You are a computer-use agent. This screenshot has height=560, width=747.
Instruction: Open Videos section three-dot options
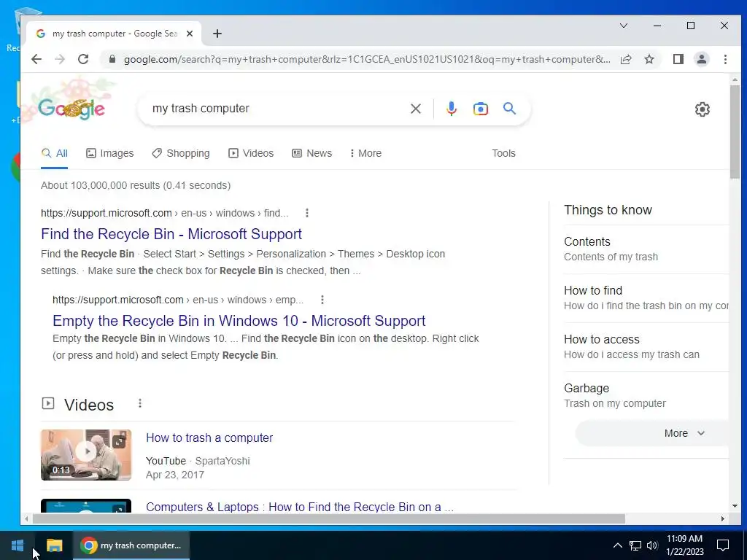coord(139,403)
